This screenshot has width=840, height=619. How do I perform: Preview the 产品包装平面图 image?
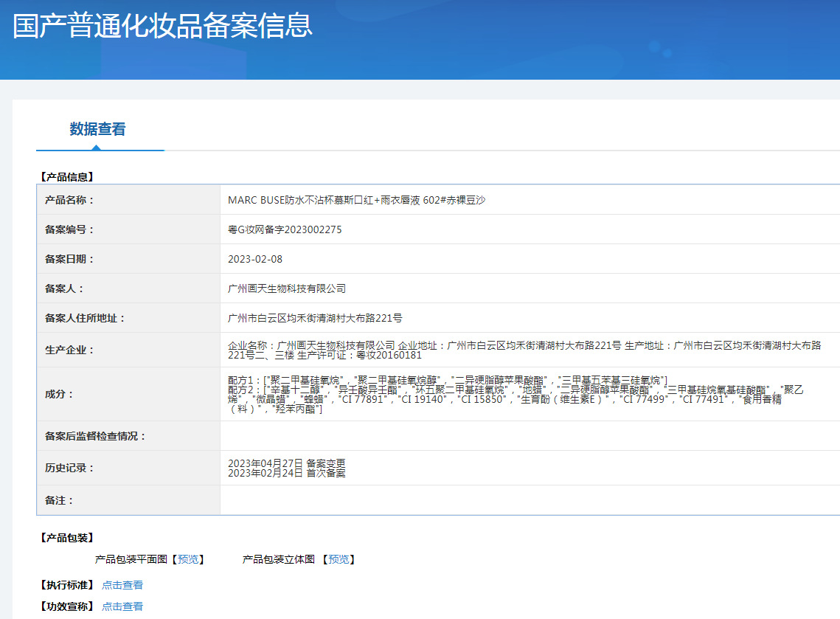point(188,559)
